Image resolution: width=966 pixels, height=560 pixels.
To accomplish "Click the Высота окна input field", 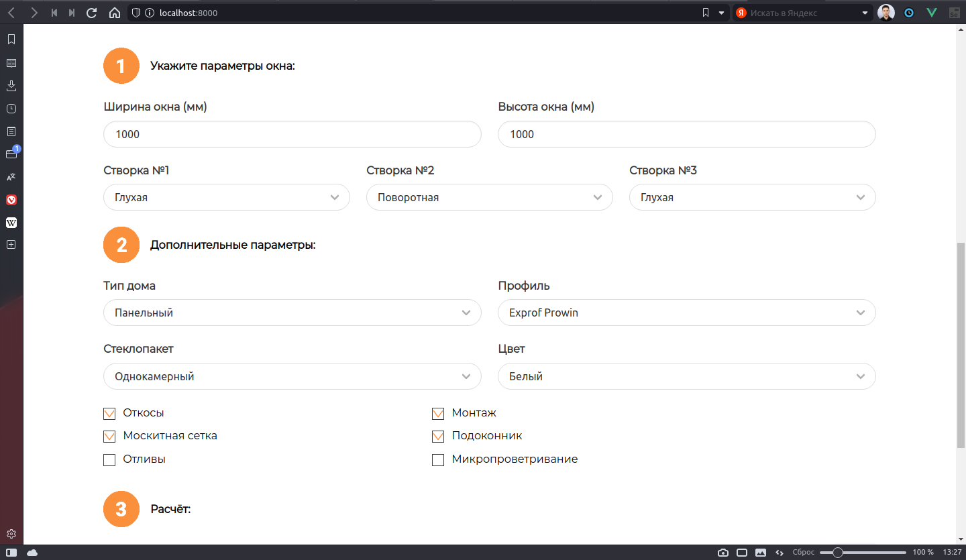I will click(x=687, y=134).
